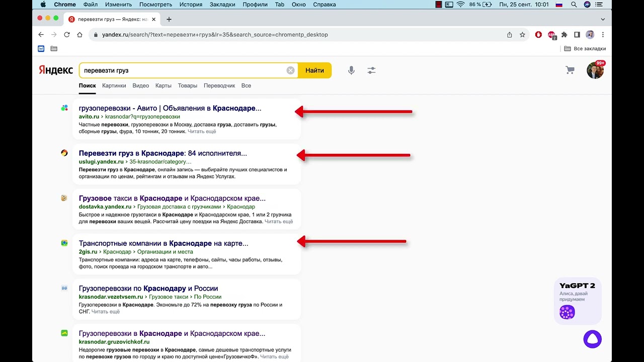Open Chrome three-dot menu

click(603, 35)
